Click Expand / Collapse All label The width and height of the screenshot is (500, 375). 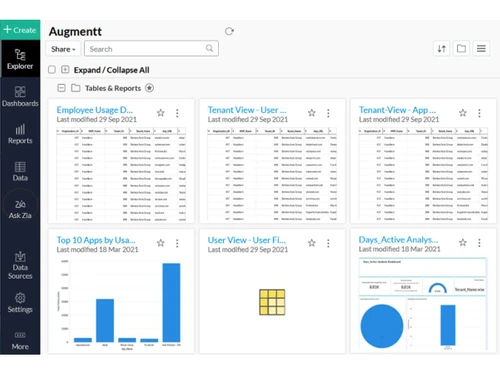point(111,70)
